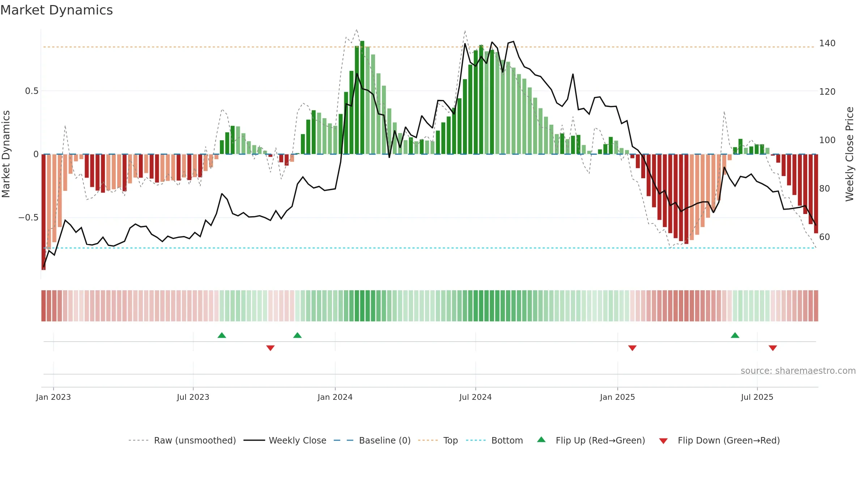Screen dimensions: 868x488
Task: Click the 140 price axis label
Action: point(827,43)
